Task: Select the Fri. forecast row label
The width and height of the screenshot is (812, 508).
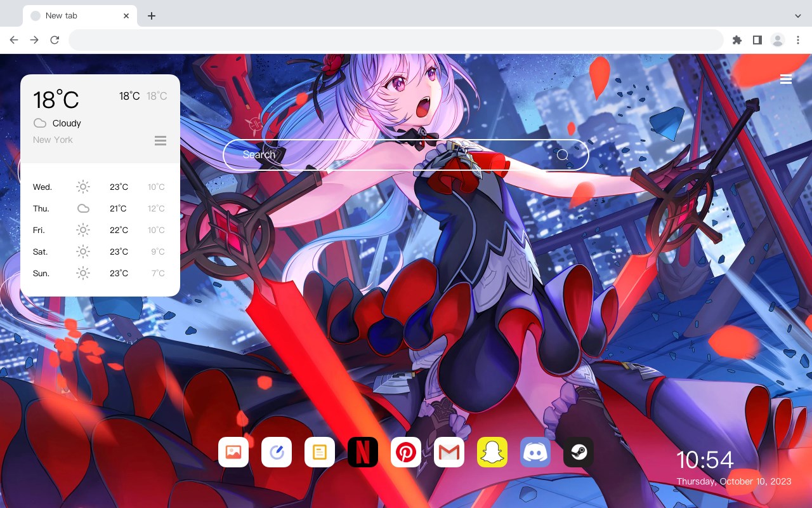Action: tap(39, 231)
